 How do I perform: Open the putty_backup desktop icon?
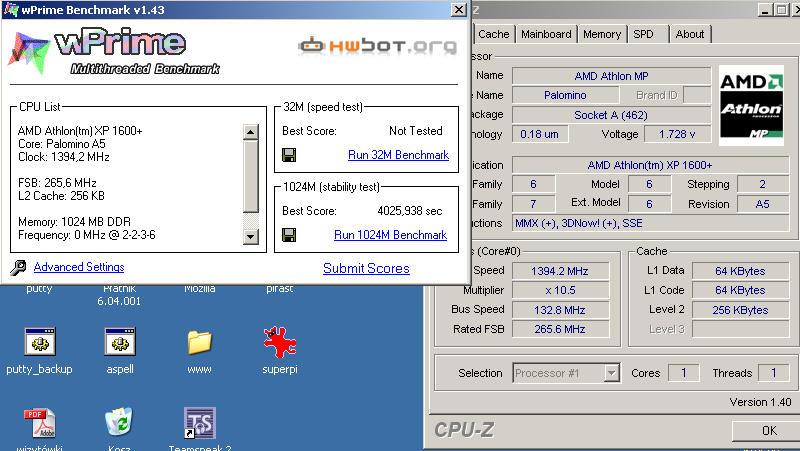[39, 341]
